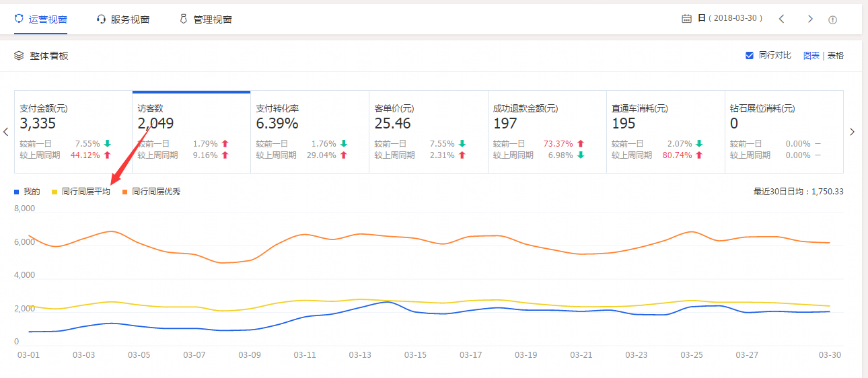Select the 图表 chart view link
Image resolution: width=868 pixels, height=378 pixels.
[x=811, y=56]
